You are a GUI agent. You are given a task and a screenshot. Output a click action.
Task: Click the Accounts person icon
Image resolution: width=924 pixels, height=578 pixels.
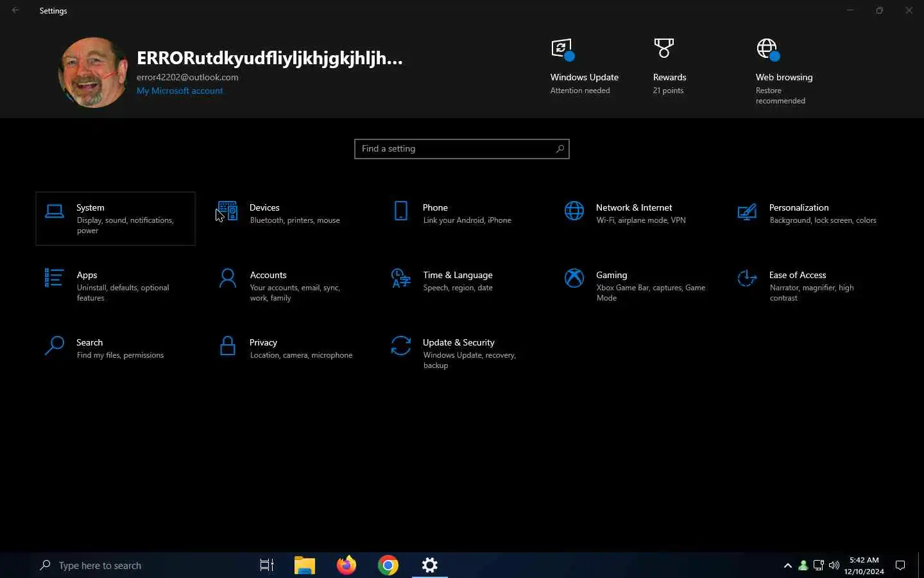pos(228,278)
